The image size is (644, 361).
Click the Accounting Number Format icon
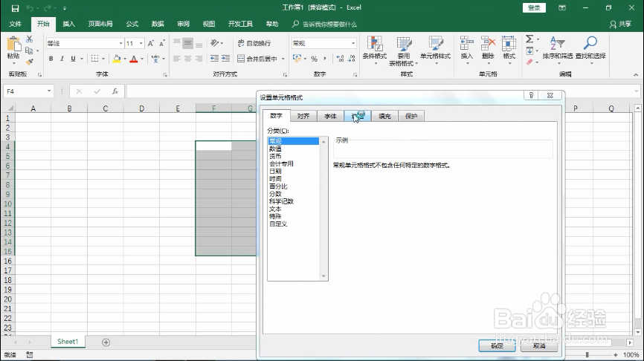(x=297, y=59)
